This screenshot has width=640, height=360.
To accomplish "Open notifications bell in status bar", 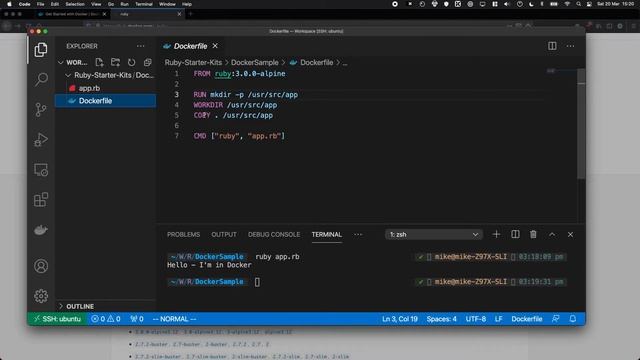I will (573, 319).
